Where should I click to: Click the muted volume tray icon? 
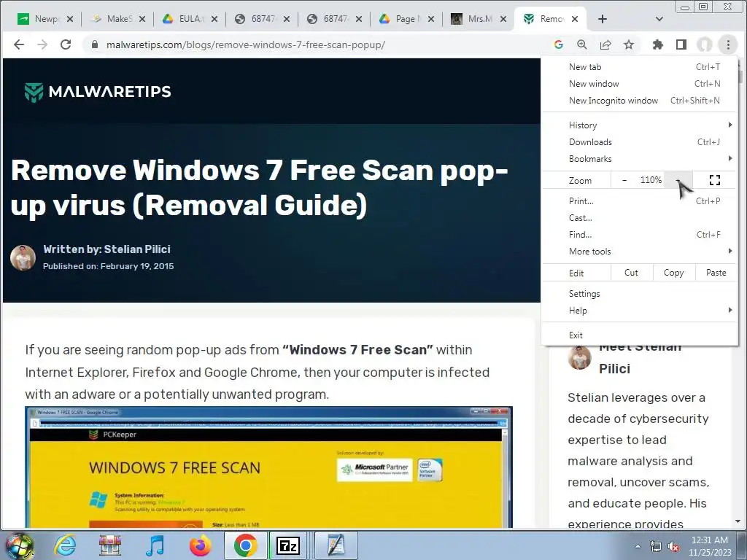[x=673, y=546]
